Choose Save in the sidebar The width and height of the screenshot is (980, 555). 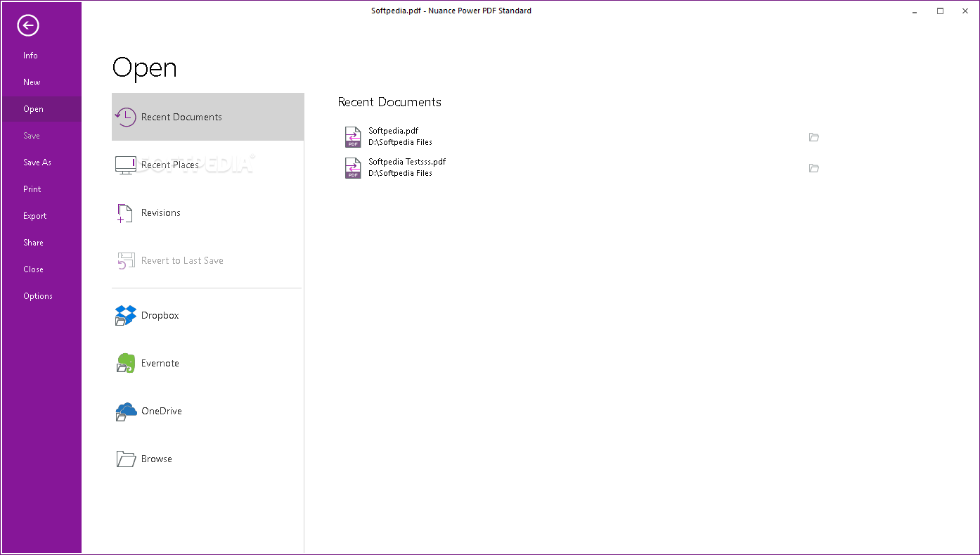click(32, 136)
